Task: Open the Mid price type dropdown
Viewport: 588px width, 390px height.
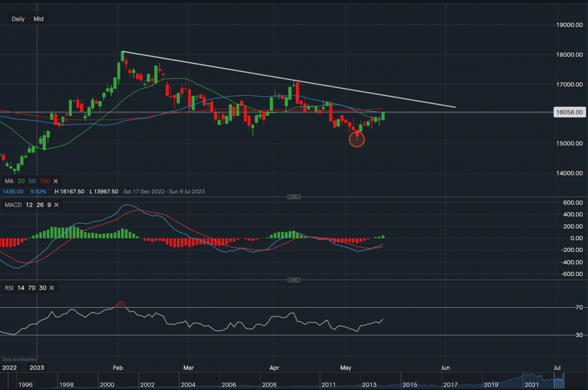Action: [x=38, y=19]
